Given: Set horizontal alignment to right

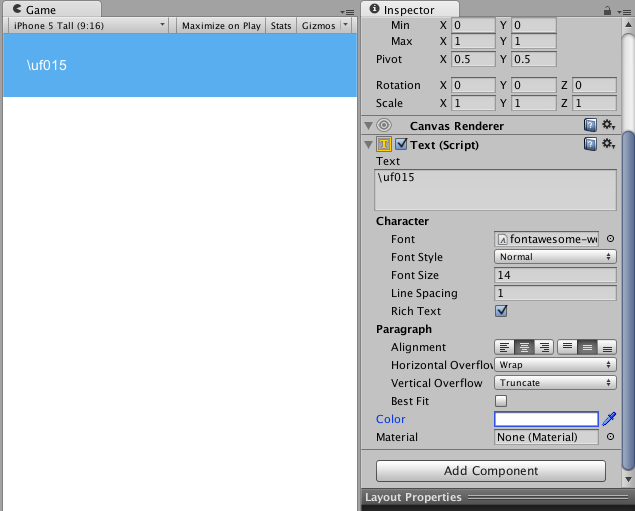Looking at the screenshot, I should 544,347.
